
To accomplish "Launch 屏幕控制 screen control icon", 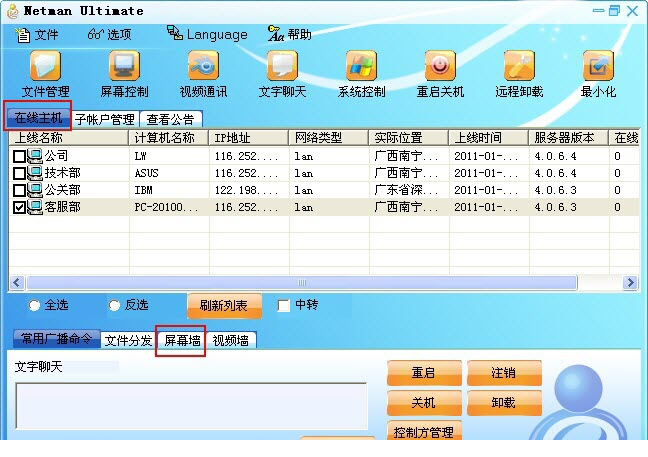I will click(x=124, y=65).
